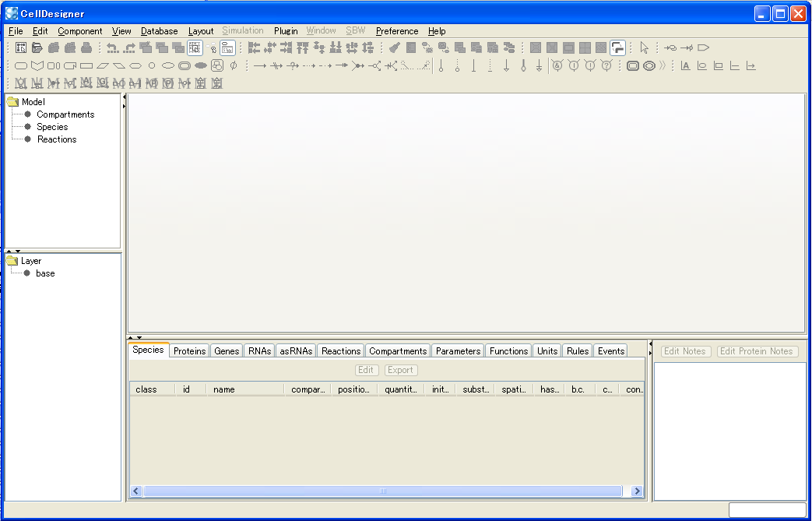
Task: Click the Open file folder icon
Action: [x=37, y=48]
